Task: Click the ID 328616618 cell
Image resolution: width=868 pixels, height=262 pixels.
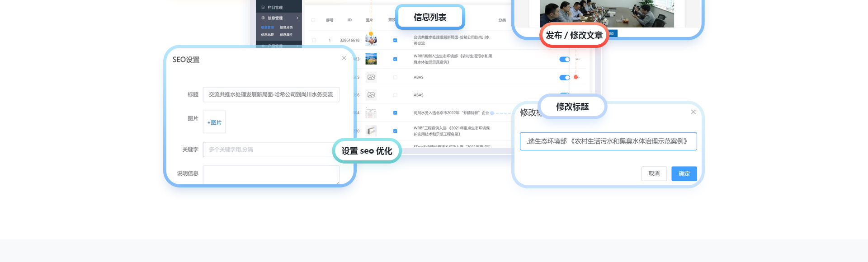Action: (349, 40)
